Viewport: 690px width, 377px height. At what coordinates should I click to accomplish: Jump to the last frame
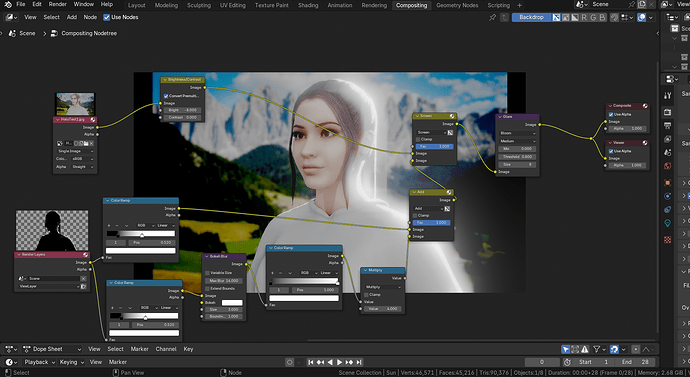[x=359, y=362]
